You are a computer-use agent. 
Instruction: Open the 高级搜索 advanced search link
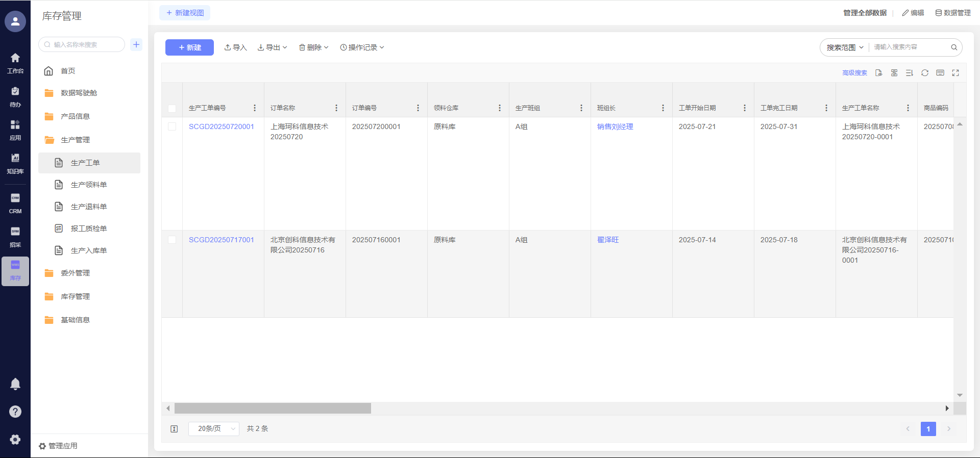point(854,73)
